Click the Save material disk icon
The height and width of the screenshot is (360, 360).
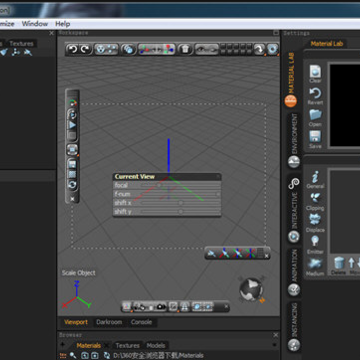pos(315,139)
